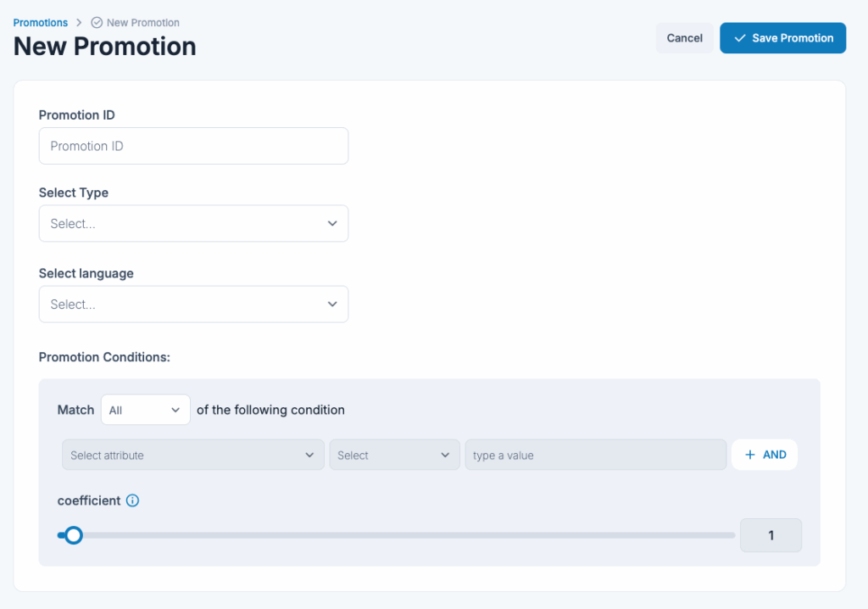The width and height of the screenshot is (868, 609).
Task: Show coefficient info via the info icon
Action: (132, 500)
